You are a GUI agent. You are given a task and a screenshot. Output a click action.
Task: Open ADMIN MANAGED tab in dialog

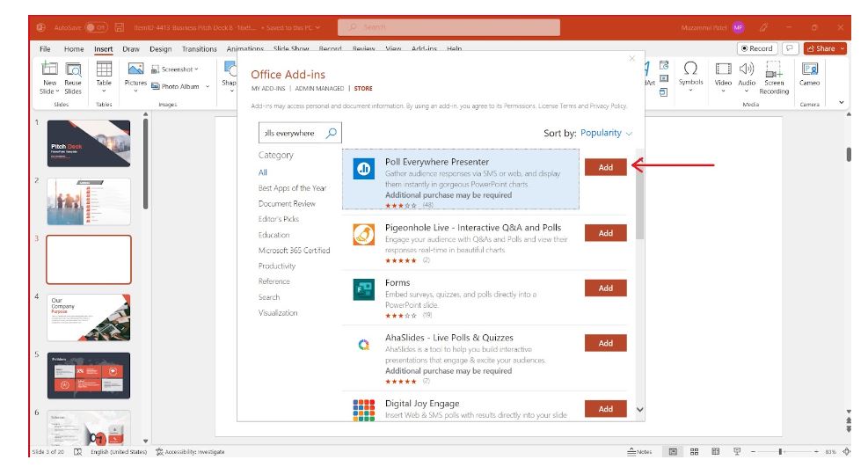pyautogui.click(x=319, y=89)
